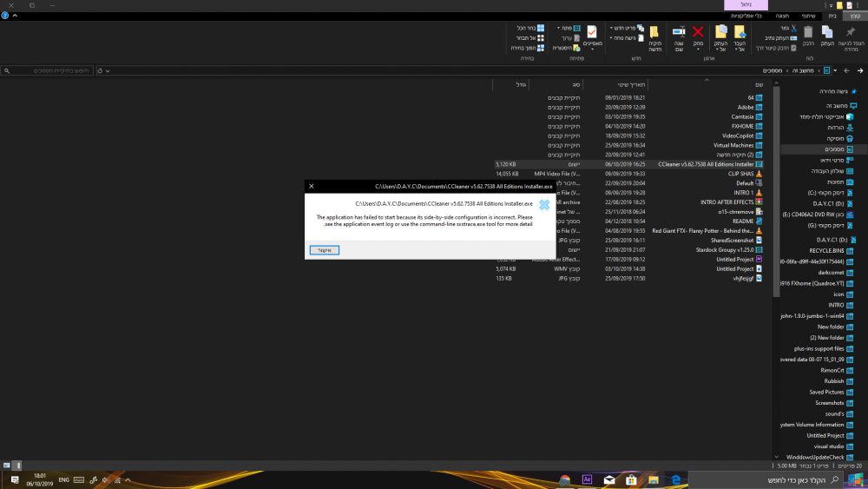
Task: Switch to the תצוגה (View) ribbon tab
Action: tap(782, 16)
